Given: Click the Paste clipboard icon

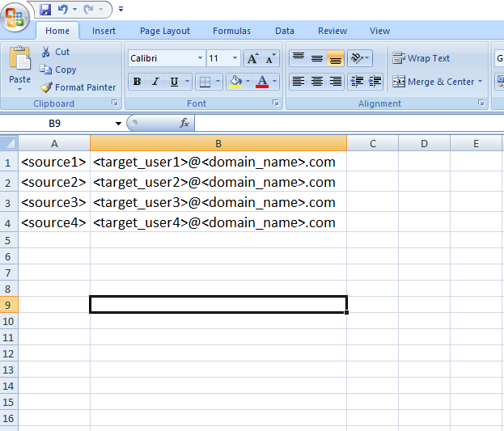Looking at the screenshot, I should pos(20,58).
